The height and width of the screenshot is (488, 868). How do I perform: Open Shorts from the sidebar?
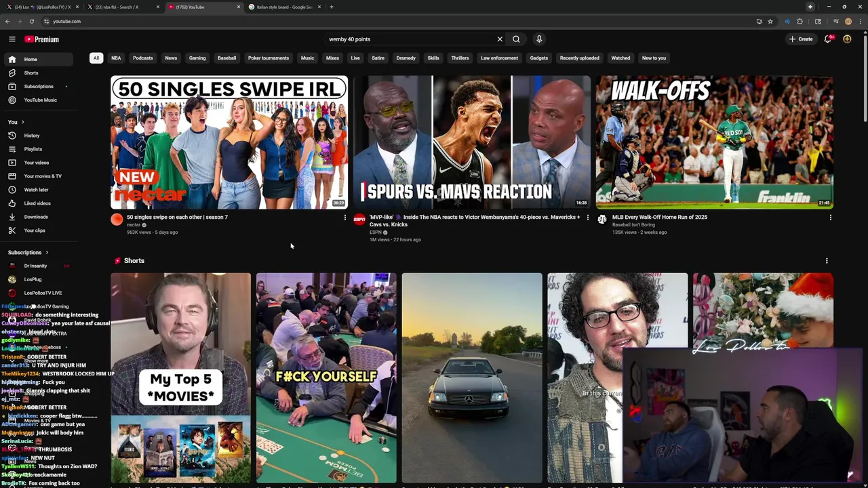pyautogui.click(x=37, y=73)
